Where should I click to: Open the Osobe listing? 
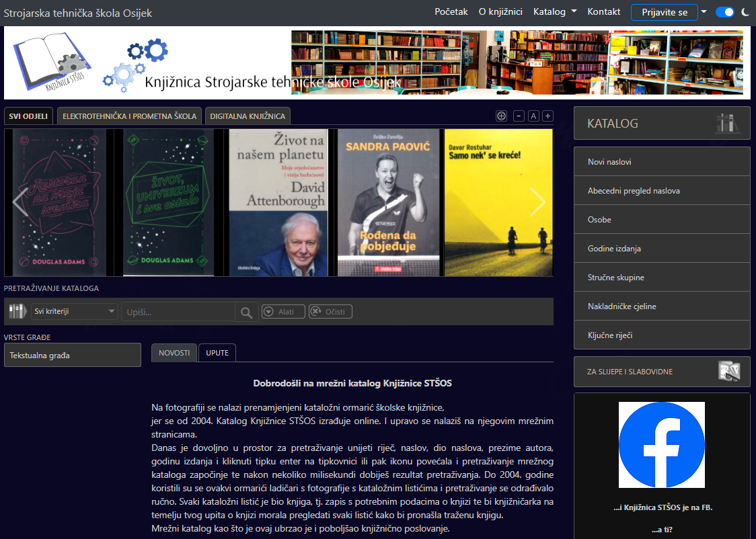pyautogui.click(x=662, y=220)
